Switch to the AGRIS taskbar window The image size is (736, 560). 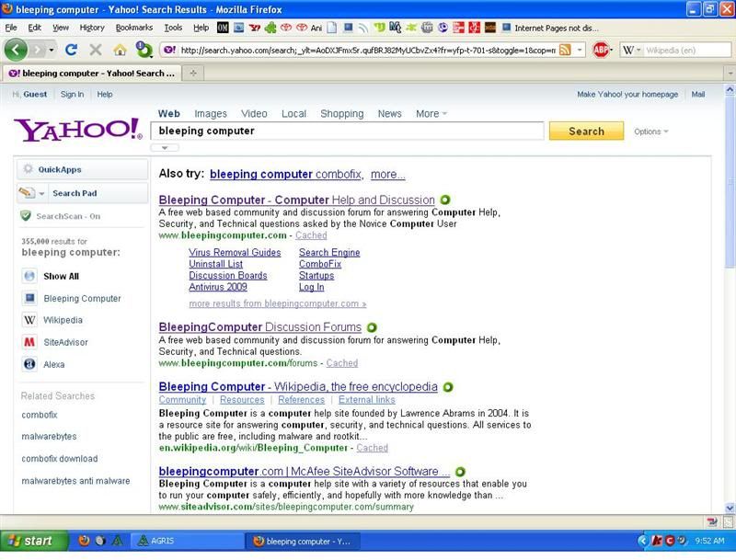tap(187, 541)
